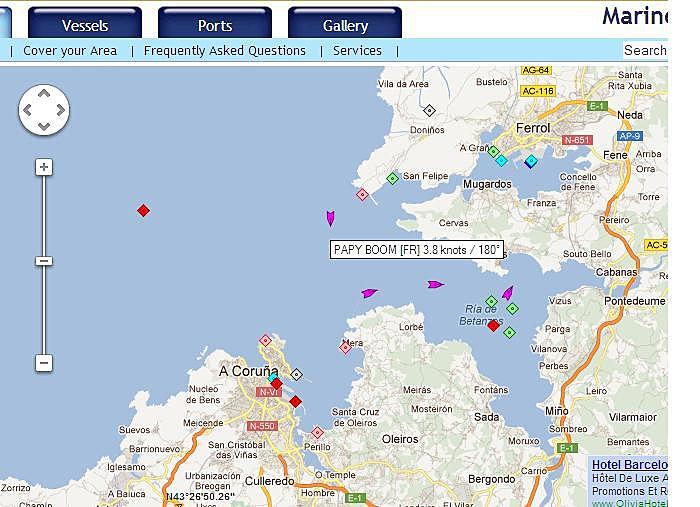Select green marker above Ría de label

[492, 301]
